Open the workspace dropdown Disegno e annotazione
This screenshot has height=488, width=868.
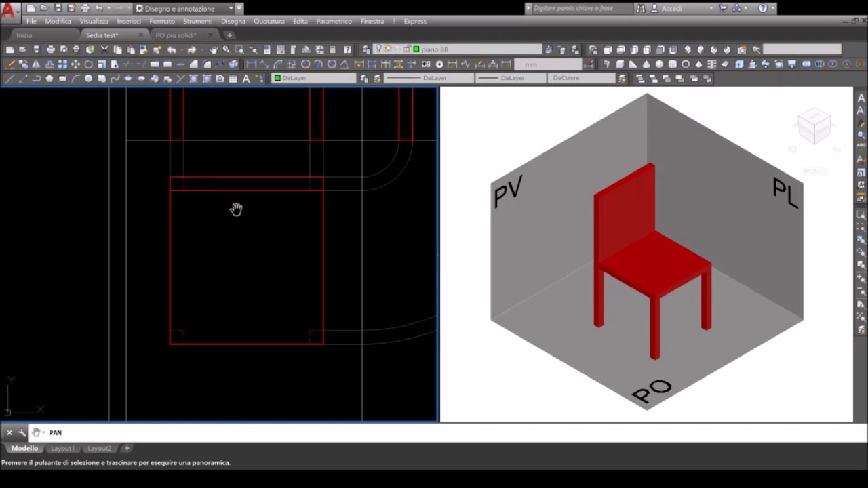click(184, 8)
